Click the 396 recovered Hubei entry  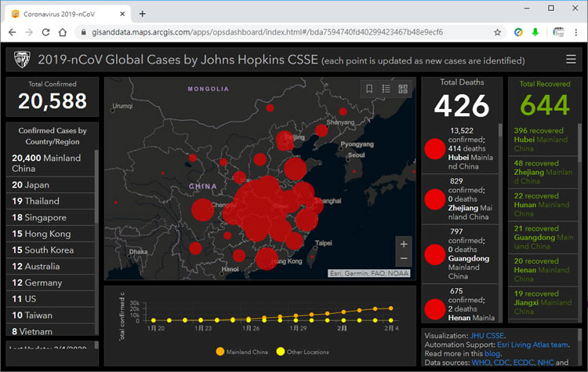click(x=543, y=139)
